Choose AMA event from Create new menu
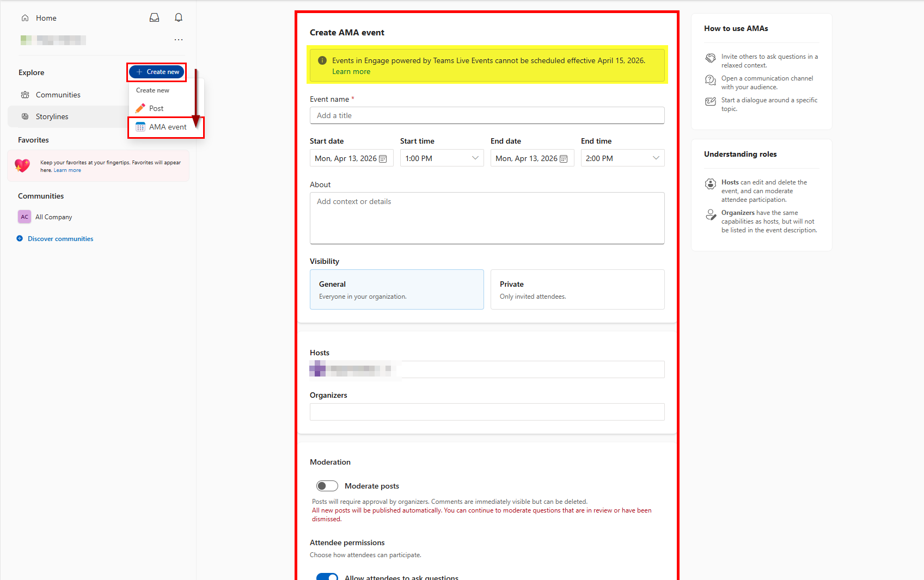Image resolution: width=924 pixels, height=580 pixels. tap(167, 127)
